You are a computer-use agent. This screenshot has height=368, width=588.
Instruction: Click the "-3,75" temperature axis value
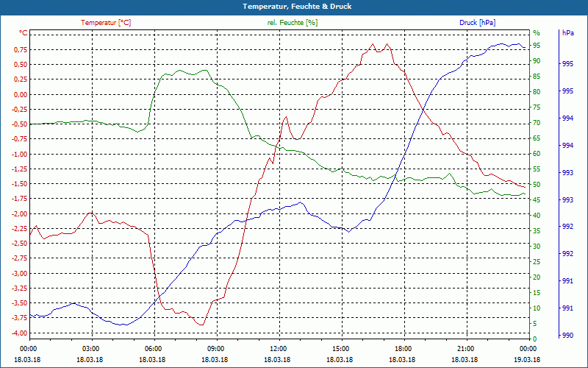20,318
